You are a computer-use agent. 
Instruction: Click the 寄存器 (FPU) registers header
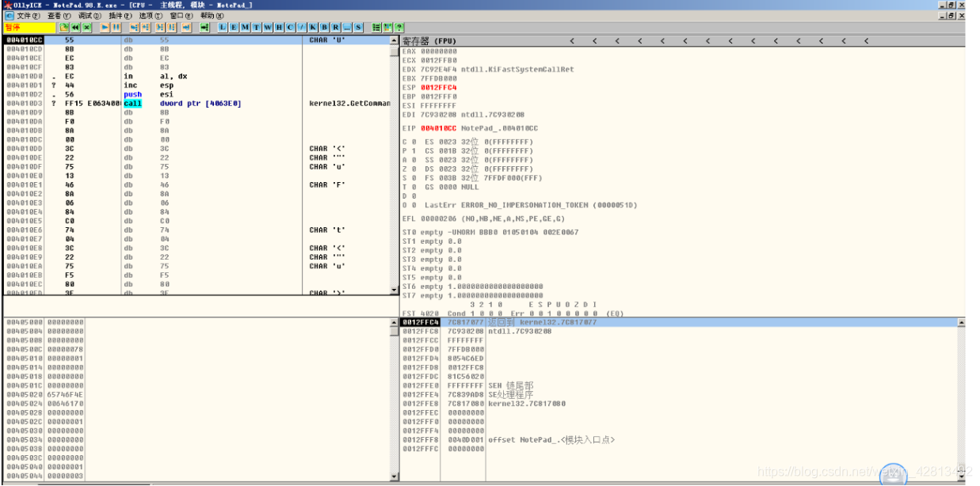tap(429, 40)
